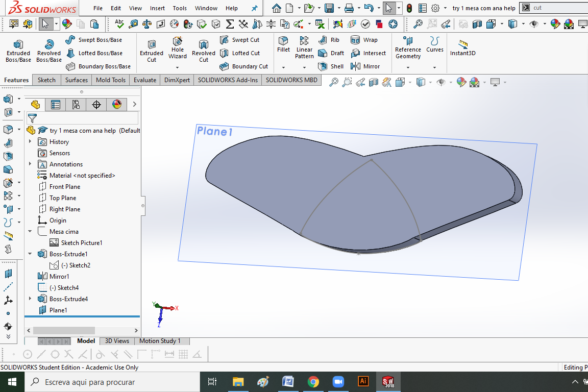This screenshot has width=588, height=392.
Task: Select the Extruded Cut tool
Action: point(152,49)
